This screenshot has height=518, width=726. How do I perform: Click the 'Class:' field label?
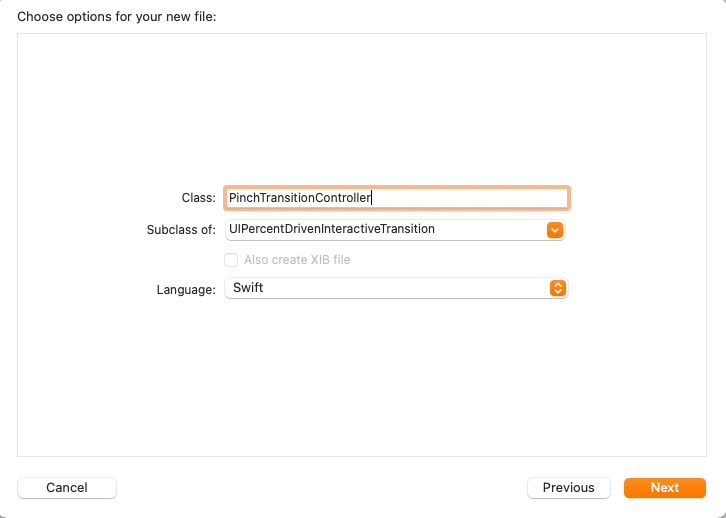199,198
